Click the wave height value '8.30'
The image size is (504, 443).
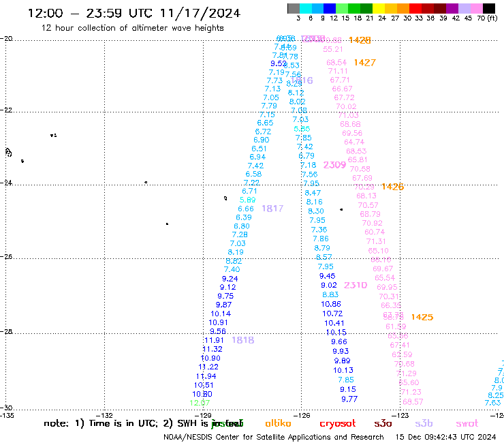[x=316, y=211]
